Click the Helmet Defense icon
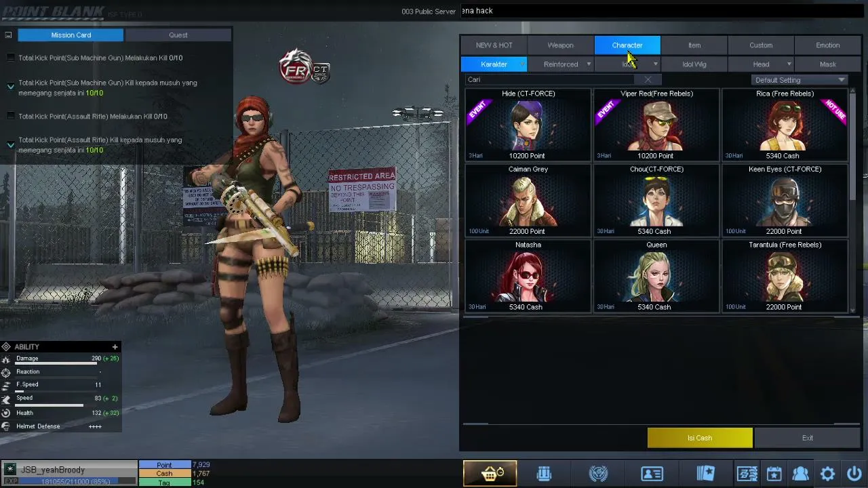 pyautogui.click(x=7, y=426)
